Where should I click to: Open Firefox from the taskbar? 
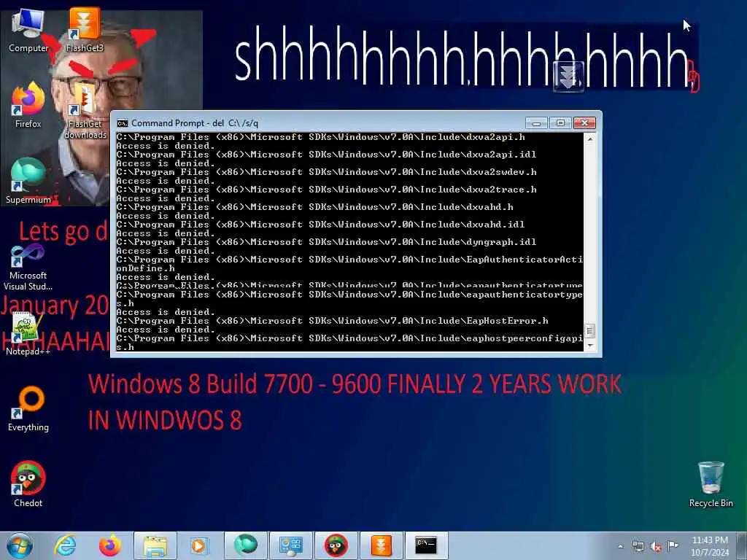[110, 545]
